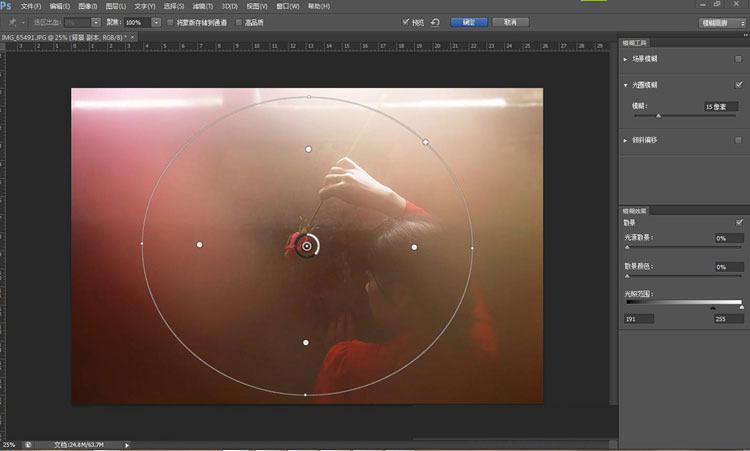Expand the 场景模糊 section triangle
The width and height of the screenshot is (750, 451).
[x=626, y=60]
